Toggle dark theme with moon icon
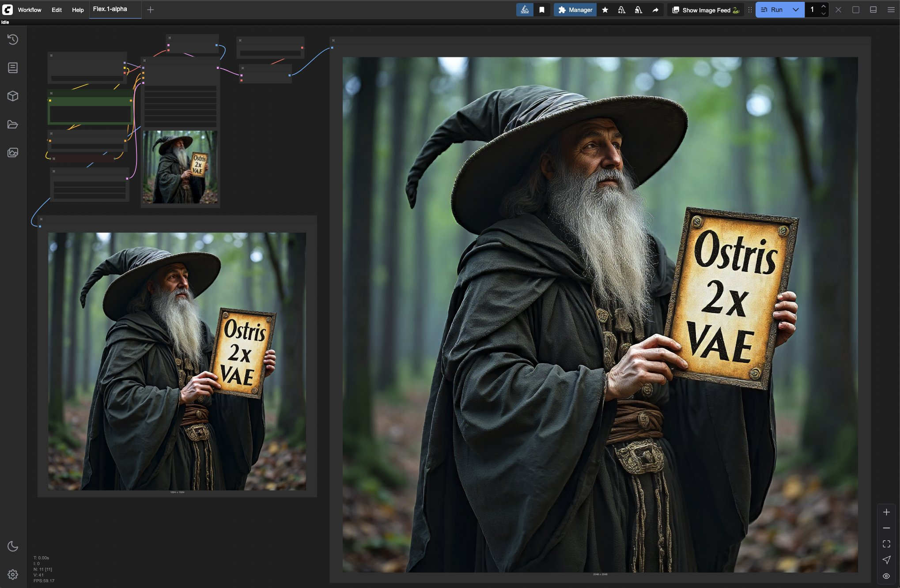900x588 pixels. click(13, 546)
